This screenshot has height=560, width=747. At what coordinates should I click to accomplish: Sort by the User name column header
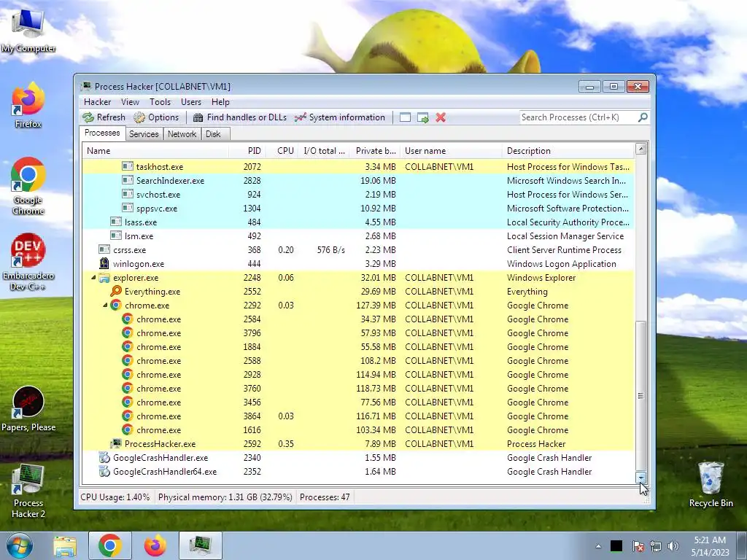pyautogui.click(x=451, y=150)
